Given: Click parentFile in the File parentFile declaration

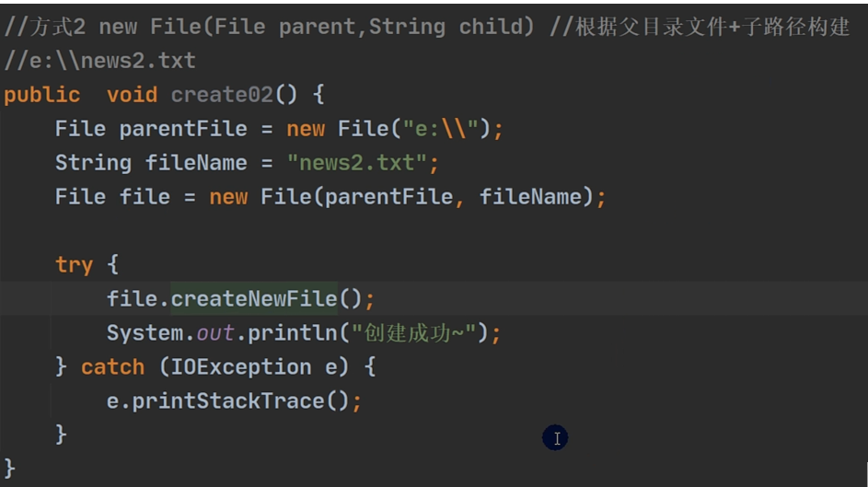Looking at the screenshot, I should (183, 129).
